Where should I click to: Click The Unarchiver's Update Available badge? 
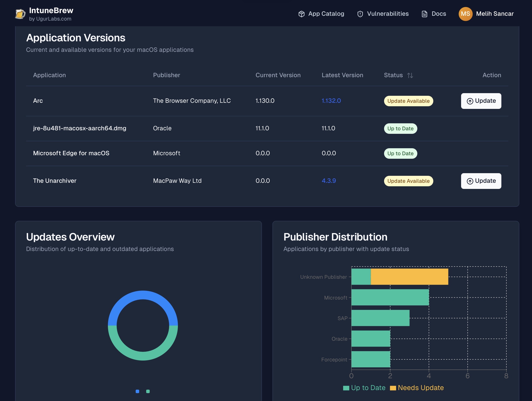[408, 181]
